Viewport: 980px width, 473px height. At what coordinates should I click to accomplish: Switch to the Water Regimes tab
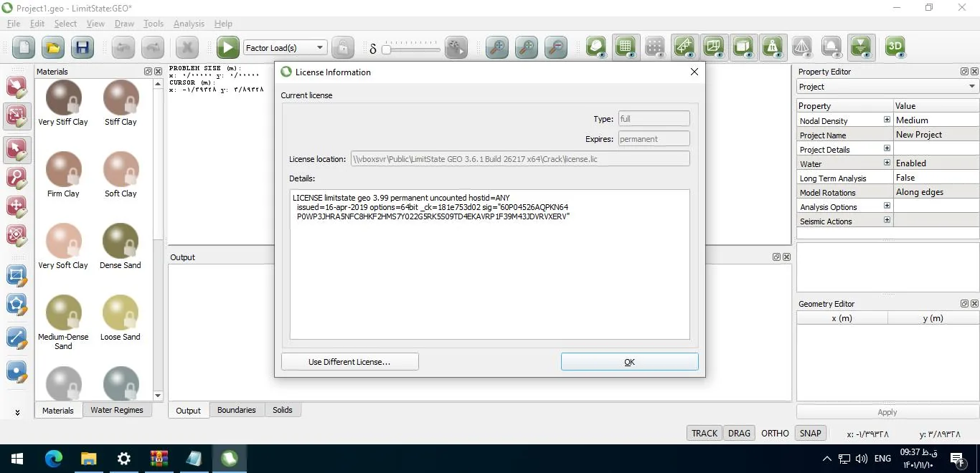(x=117, y=410)
